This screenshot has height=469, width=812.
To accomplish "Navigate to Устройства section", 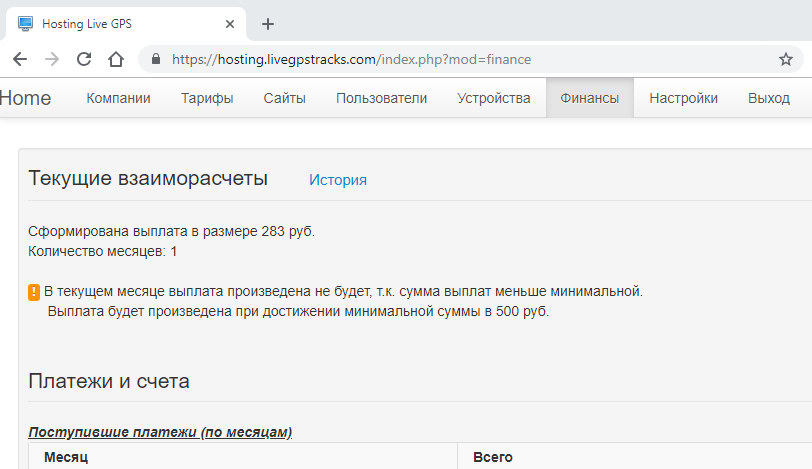I will pyautogui.click(x=493, y=98).
